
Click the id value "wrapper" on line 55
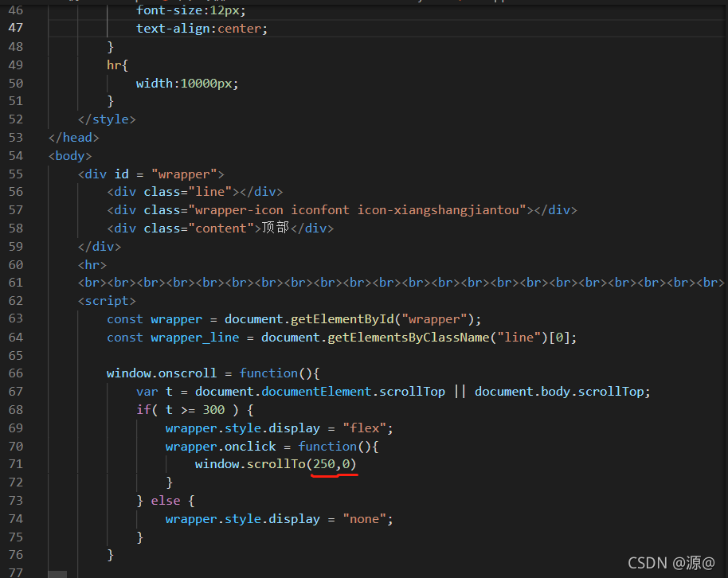tap(184, 174)
